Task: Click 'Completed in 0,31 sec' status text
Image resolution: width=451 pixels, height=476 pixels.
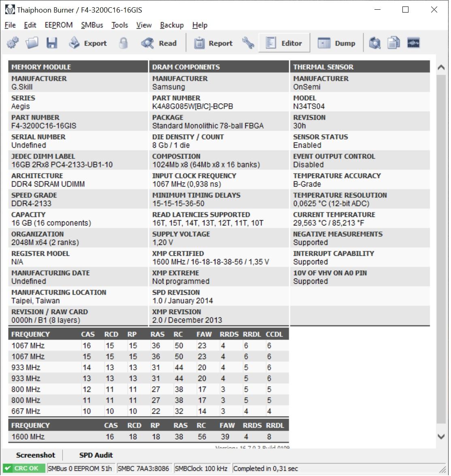Action: click(266, 468)
